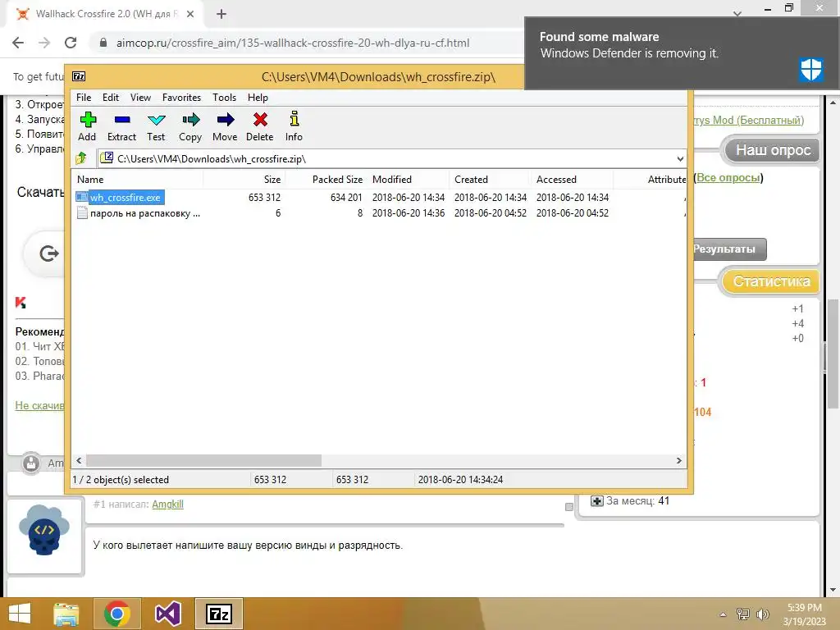Select the wh_crossfire.exe file
The image size is (840, 630).
[x=126, y=197]
